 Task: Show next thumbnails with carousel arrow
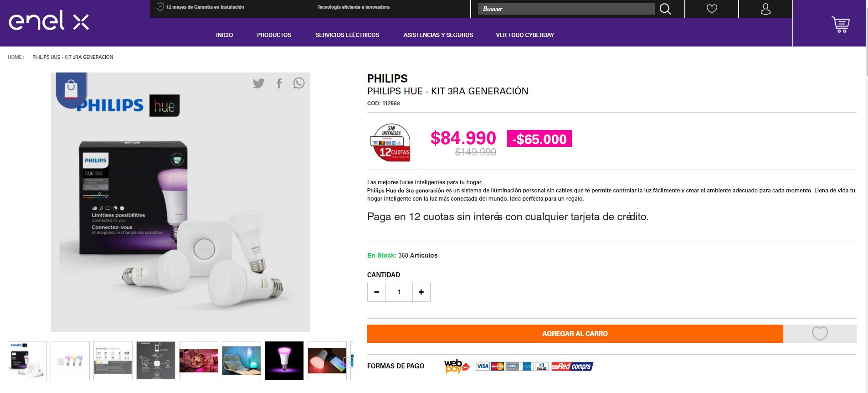[348, 361]
